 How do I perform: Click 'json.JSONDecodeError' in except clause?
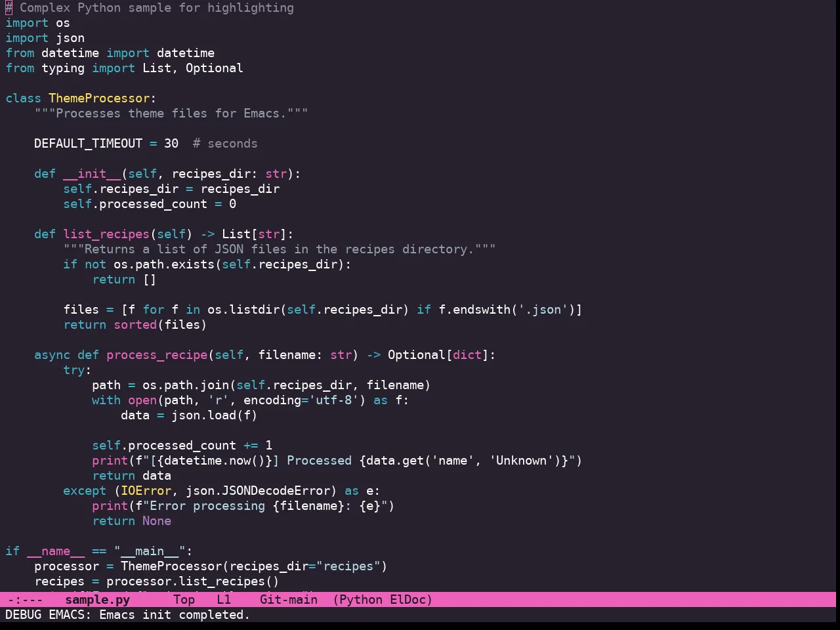pos(258,491)
